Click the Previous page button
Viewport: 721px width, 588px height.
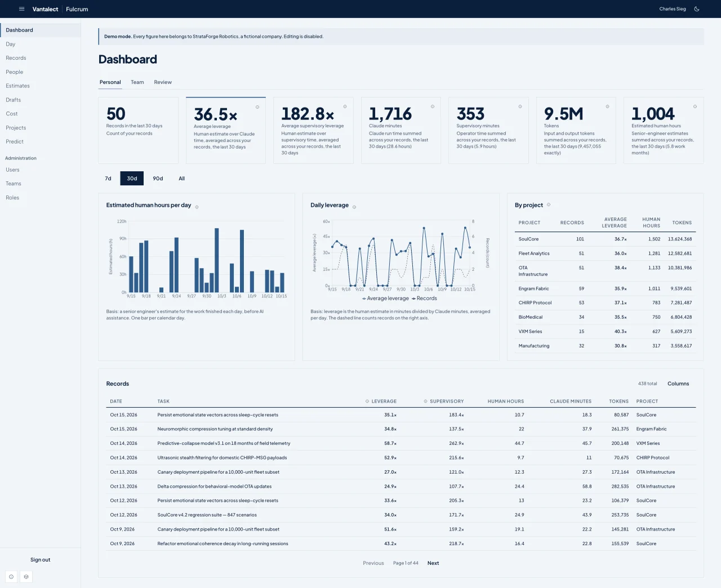(373, 563)
